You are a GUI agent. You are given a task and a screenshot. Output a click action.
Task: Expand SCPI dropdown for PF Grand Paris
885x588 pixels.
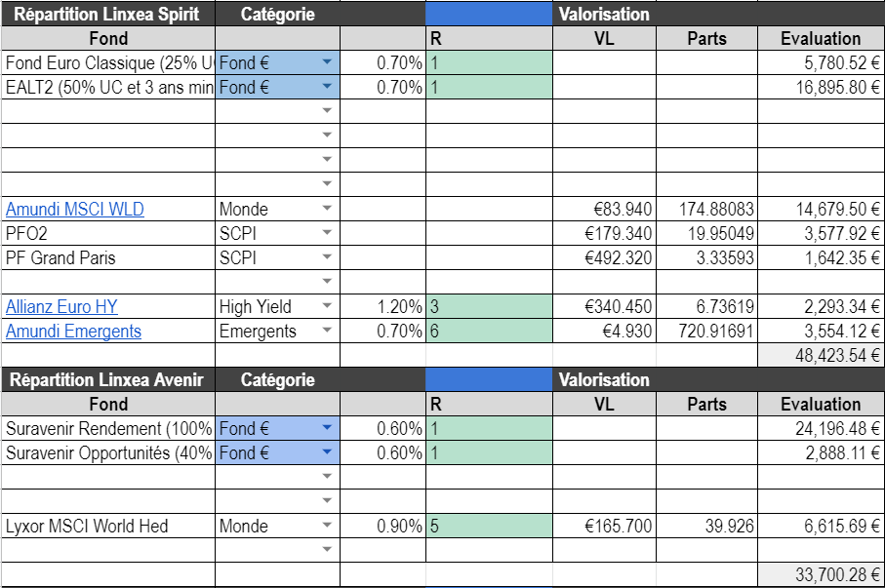(327, 257)
